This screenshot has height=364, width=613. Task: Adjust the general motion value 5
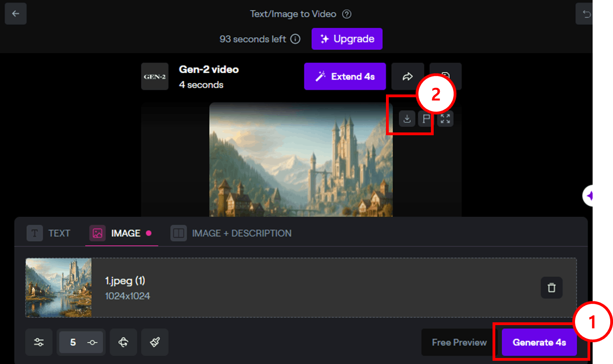(82, 342)
